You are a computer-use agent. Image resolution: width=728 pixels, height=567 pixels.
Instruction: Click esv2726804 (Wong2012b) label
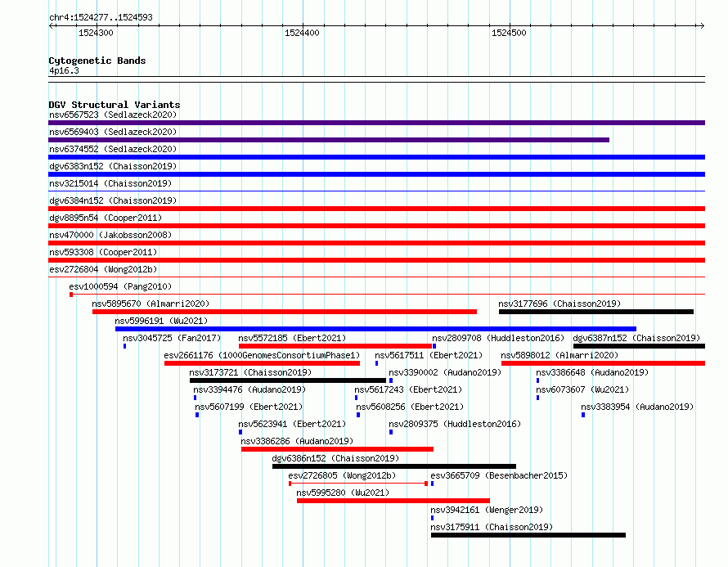pyautogui.click(x=103, y=269)
